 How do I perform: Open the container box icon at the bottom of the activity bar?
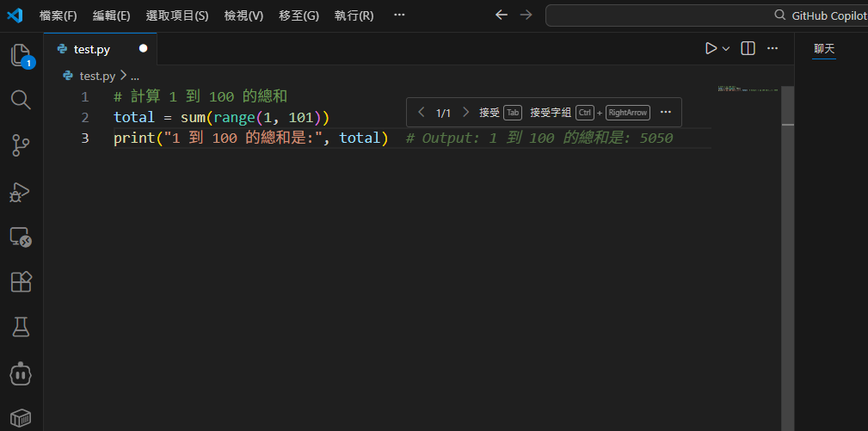tap(21, 418)
